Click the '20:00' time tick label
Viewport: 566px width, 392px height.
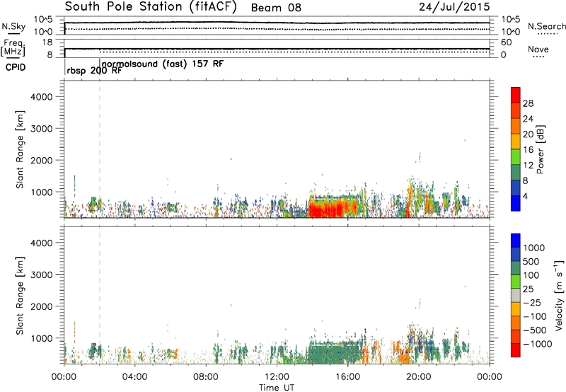point(419,377)
